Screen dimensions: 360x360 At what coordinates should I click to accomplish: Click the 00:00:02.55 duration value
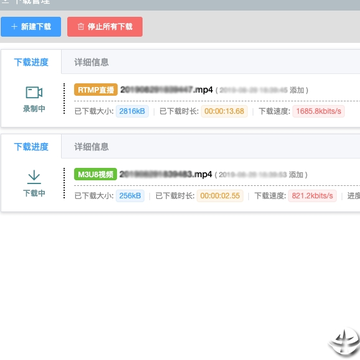220,196
